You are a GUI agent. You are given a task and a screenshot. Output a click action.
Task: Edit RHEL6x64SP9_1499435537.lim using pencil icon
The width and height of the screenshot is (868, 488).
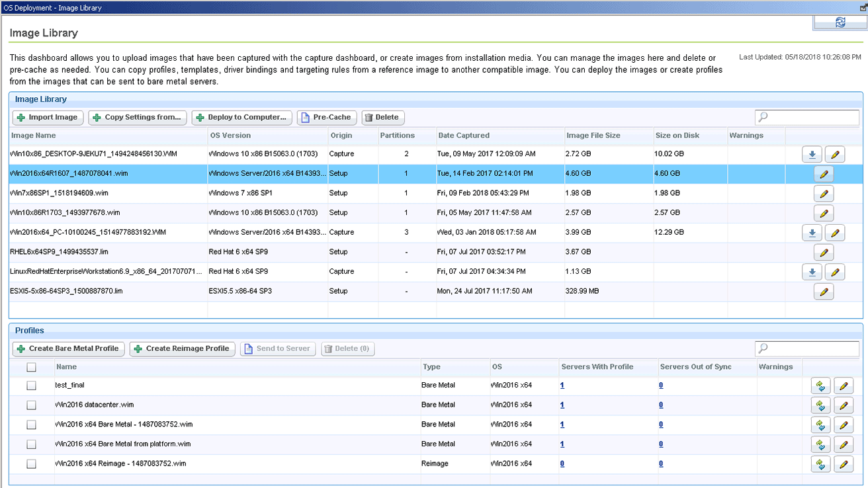tap(823, 252)
